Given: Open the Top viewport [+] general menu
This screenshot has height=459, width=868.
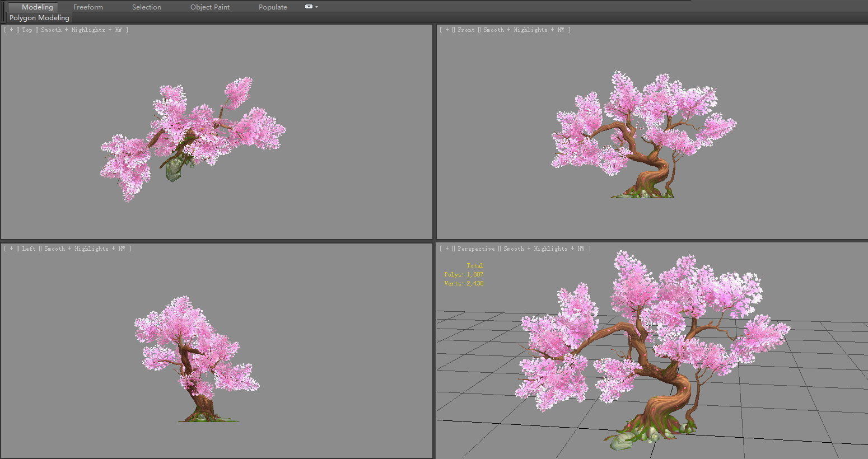Looking at the screenshot, I should coord(11,30).
